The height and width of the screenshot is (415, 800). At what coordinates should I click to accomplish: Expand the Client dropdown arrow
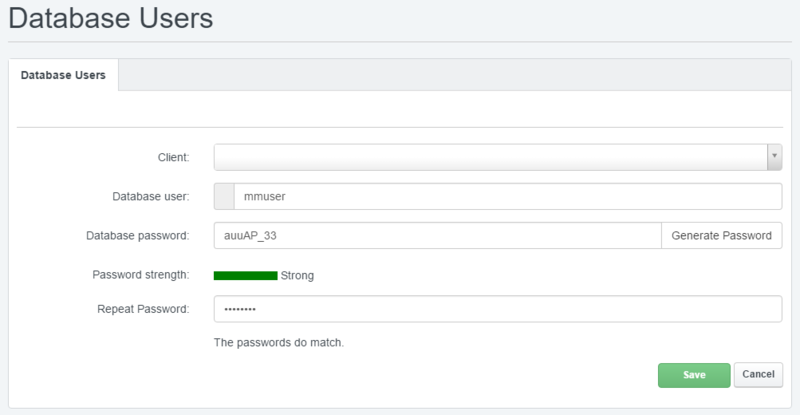pos(774,157)
